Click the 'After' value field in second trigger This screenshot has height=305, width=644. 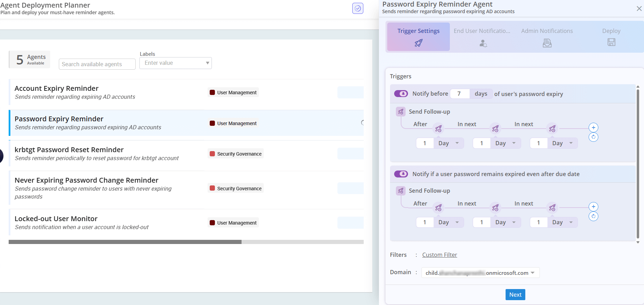point(425,222)
